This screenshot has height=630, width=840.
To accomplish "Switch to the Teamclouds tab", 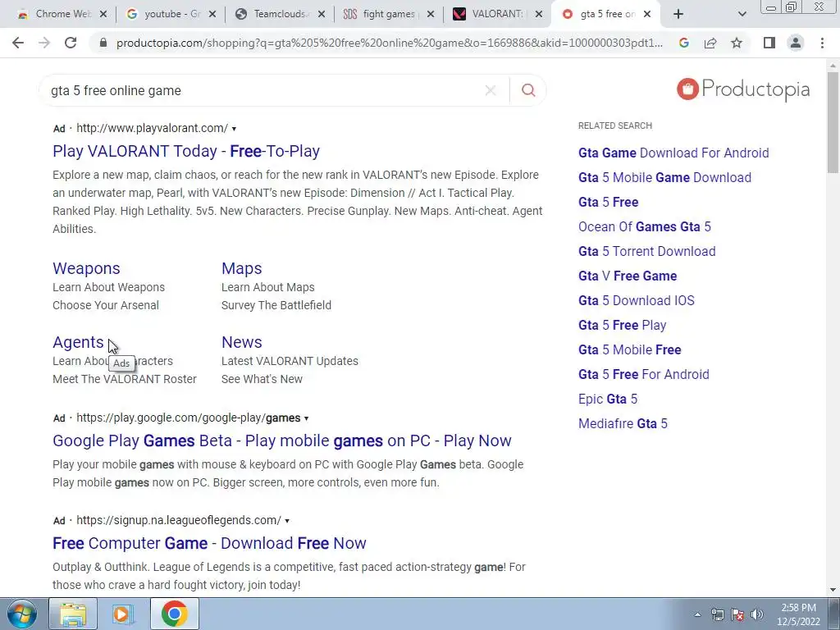I will (x=279, y=14).
